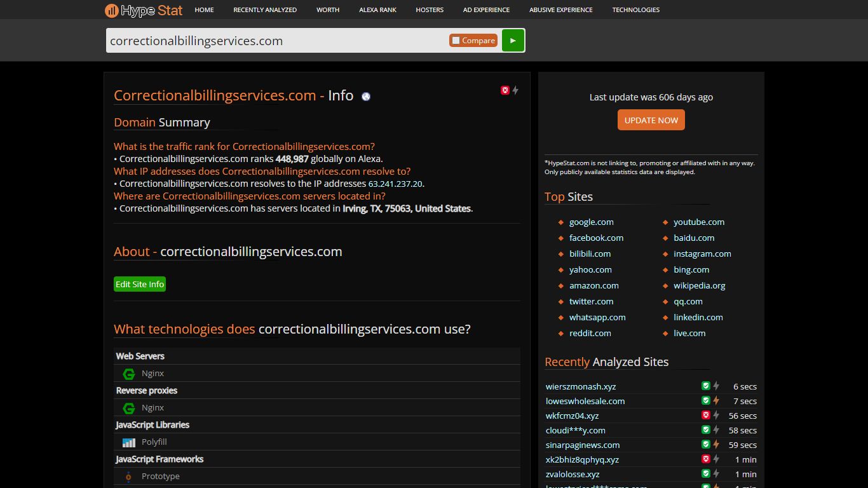This screenshot has height=488, width=868.
Task: Click lightning icon in loweswholesale.com row
Action: coord(716,400)
